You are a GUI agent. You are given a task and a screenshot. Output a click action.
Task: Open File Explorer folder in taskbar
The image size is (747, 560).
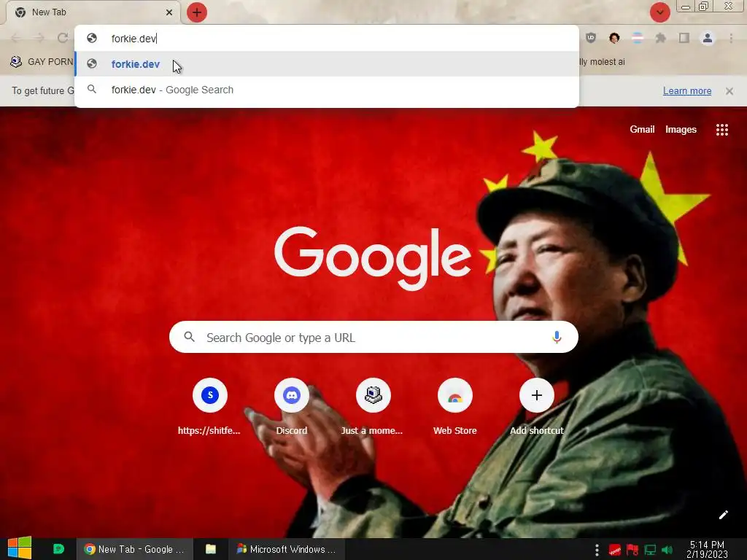211,549
